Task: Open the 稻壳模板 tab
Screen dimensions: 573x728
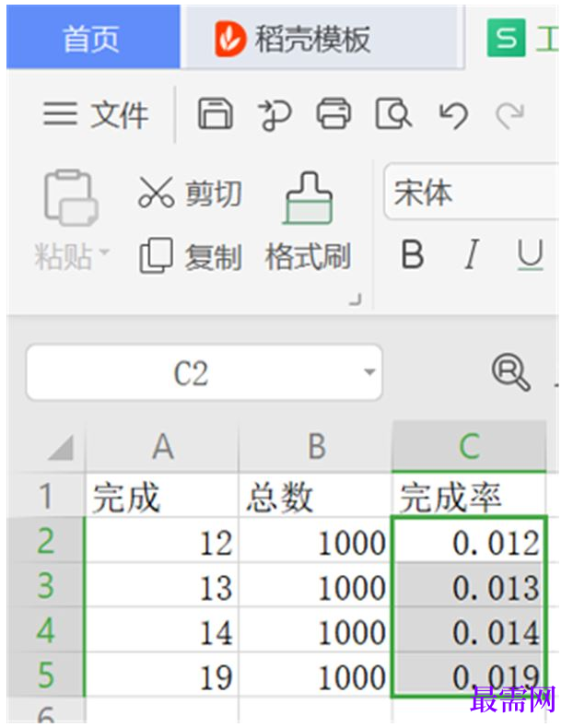Action: [x=322, y=38]
